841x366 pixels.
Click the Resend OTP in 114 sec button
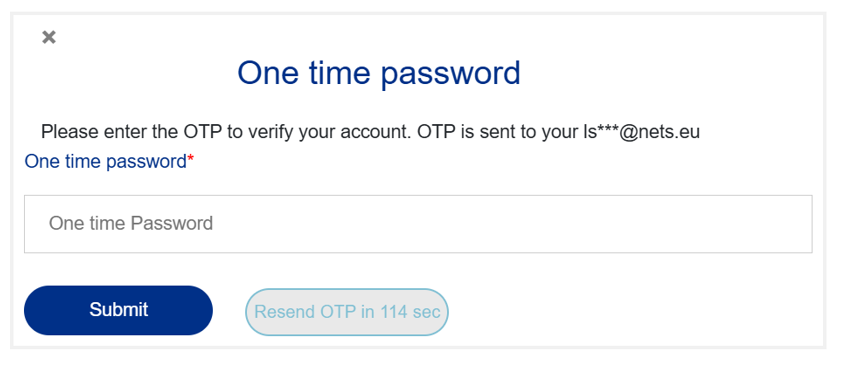pos(347,312)
